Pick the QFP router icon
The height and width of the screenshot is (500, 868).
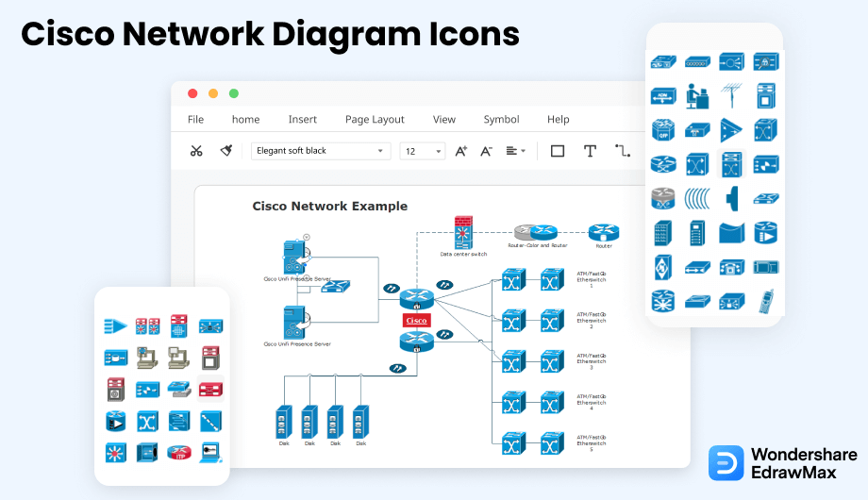[x=663, y=130]
